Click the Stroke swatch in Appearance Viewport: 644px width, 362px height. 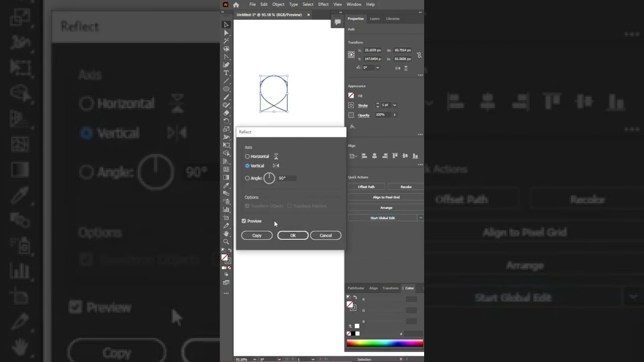pos(351,105)
